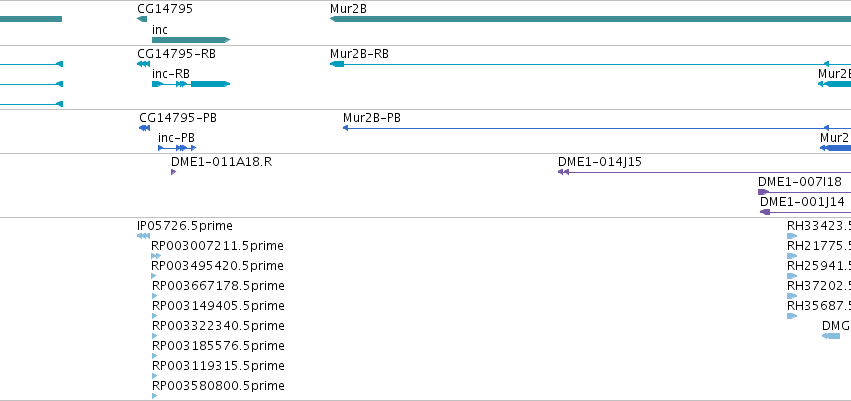
Task: Select the inc-PB coding segment glyph
Action: 177,148
